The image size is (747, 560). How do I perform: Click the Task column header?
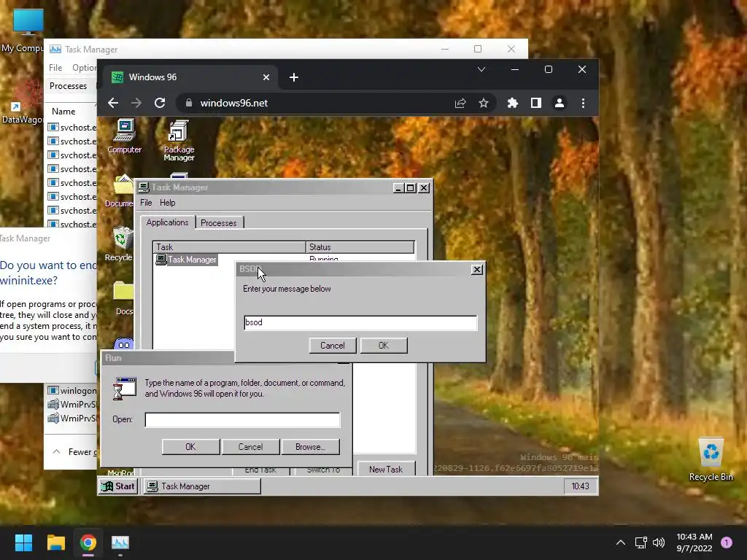(x=229, y=247)
